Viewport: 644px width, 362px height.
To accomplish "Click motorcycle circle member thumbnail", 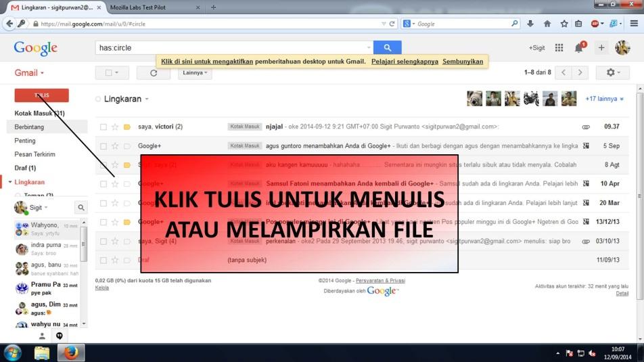I will tap(531, 99).
